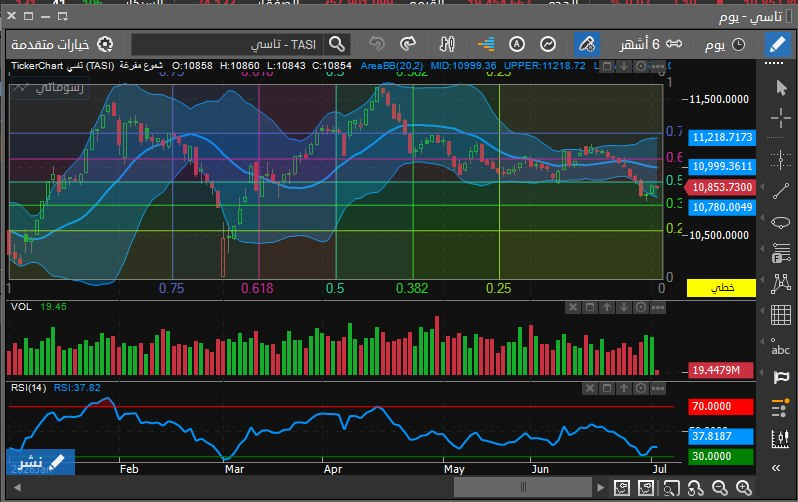798x502 pixels.
Task: Click the TASI symbol search field
Action: tap(229, 45)
